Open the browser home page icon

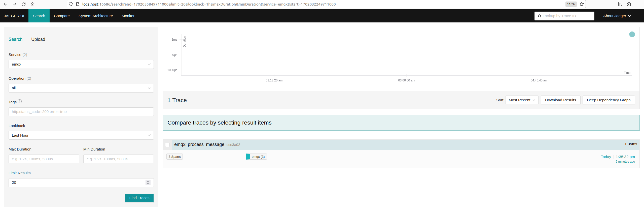pyautogui.click(x=33, y=4)
